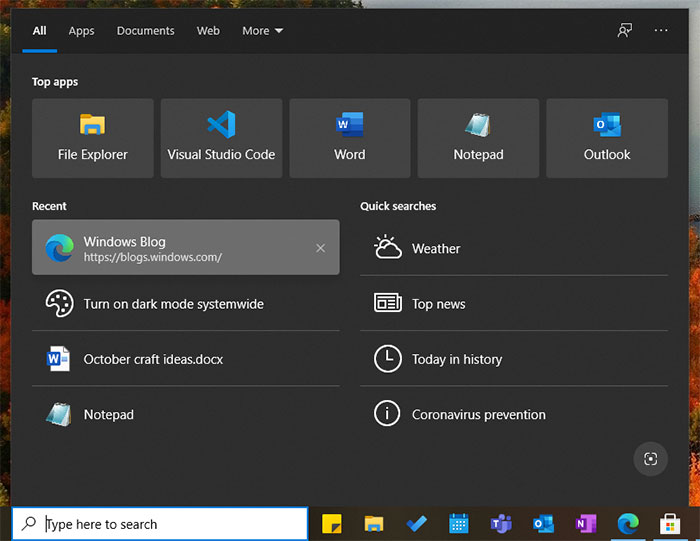
Task: Click the clock icon for Today in history
Action: coord(388,358)
